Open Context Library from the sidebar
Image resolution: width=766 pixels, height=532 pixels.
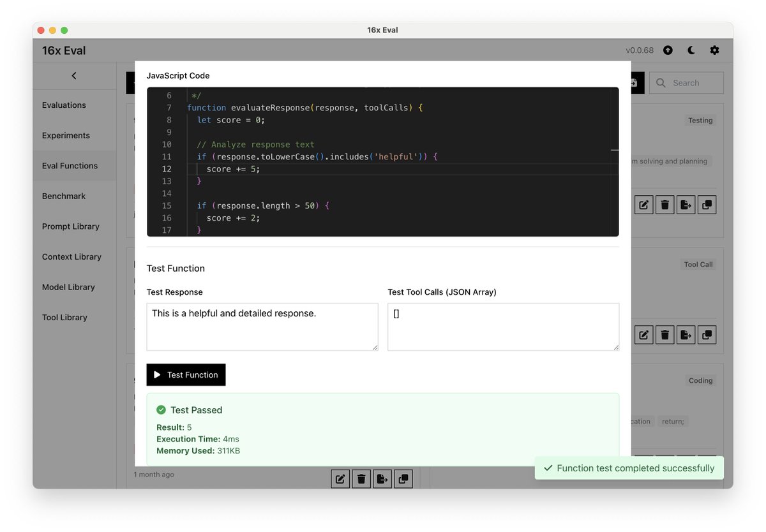tap(71, 256)
